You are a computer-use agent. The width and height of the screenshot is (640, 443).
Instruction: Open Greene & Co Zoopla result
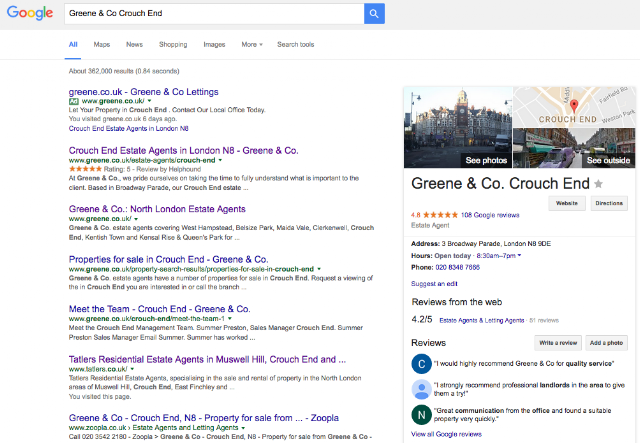point(204,418)
